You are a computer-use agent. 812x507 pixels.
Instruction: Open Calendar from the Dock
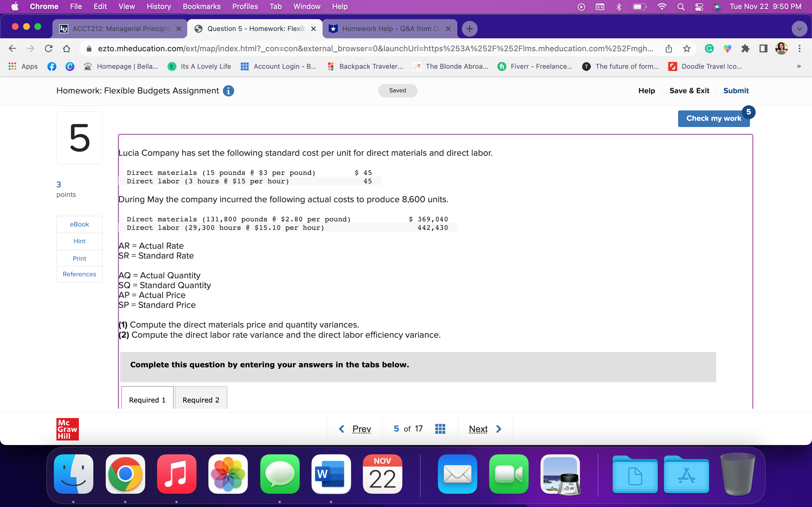click(382, 474)
